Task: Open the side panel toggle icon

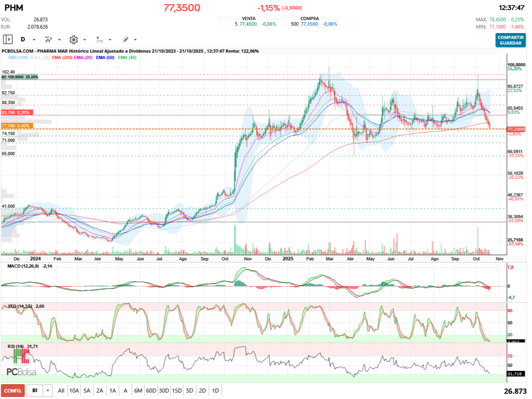Action: (x=8, y=39)
